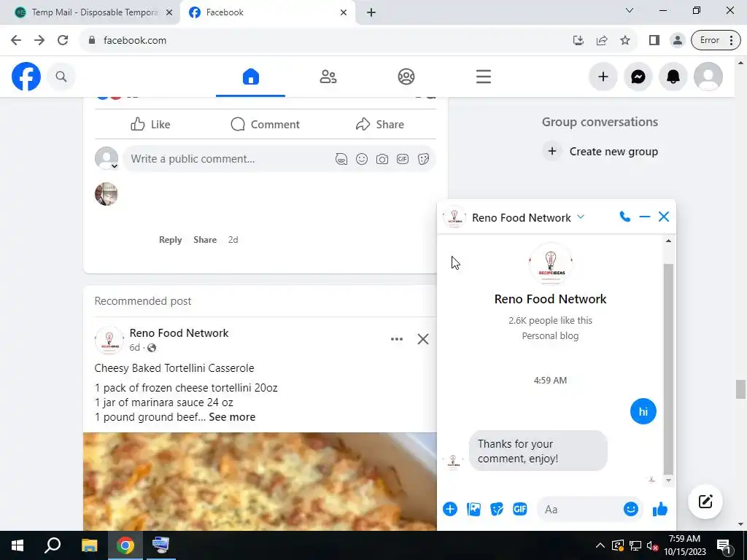This screenshot has width=747, height=560.
Task: Show hidden system tray icons
Action: 600,545
